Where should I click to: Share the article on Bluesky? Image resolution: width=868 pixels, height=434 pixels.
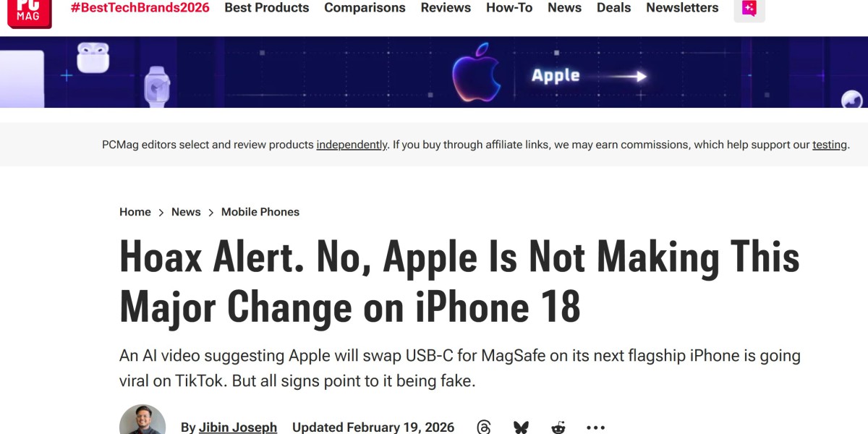click(521, 427)
